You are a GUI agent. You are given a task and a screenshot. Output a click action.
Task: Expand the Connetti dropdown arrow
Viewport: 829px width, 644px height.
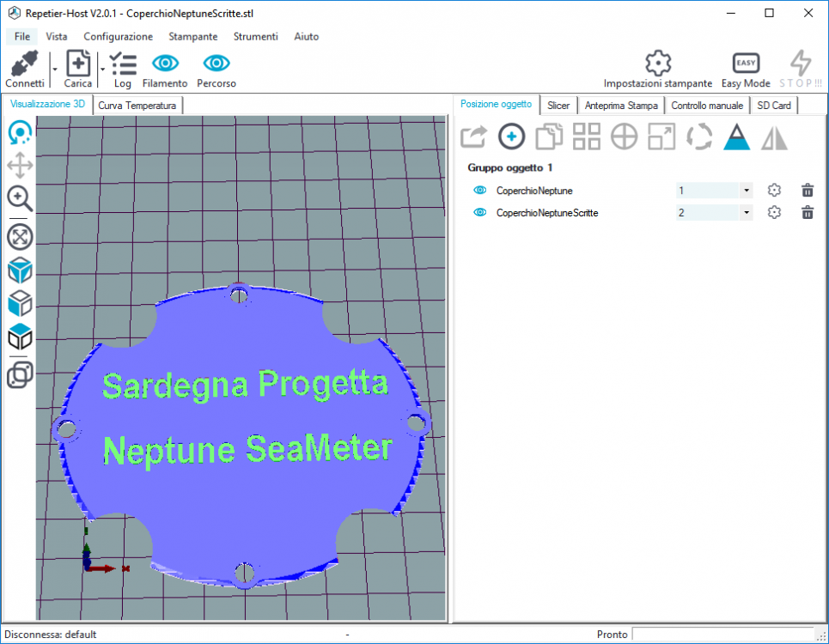click(x=54, y=69)
